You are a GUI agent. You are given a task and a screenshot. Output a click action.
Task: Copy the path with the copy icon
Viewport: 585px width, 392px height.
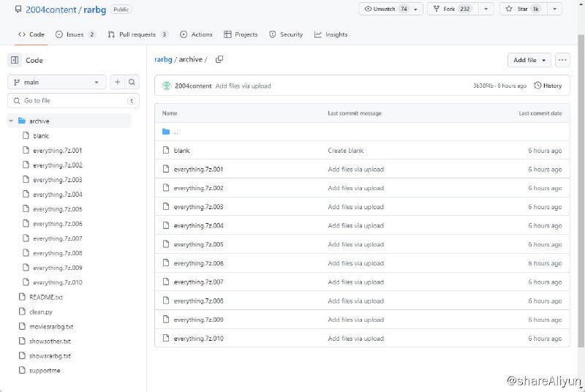pos(219,59)
